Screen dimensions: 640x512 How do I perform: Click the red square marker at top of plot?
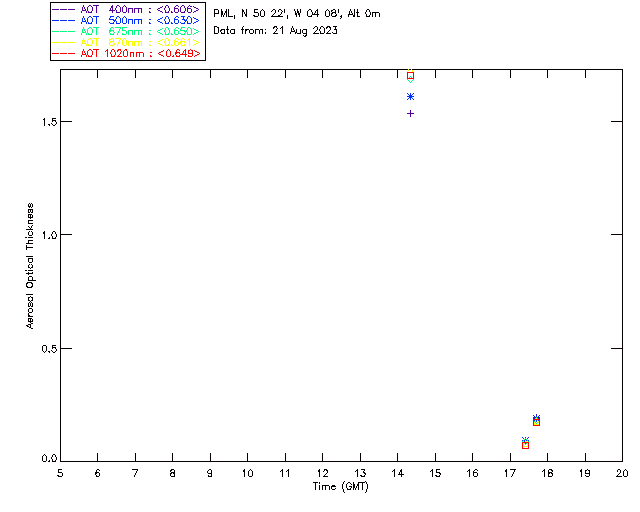pos(411,76)
